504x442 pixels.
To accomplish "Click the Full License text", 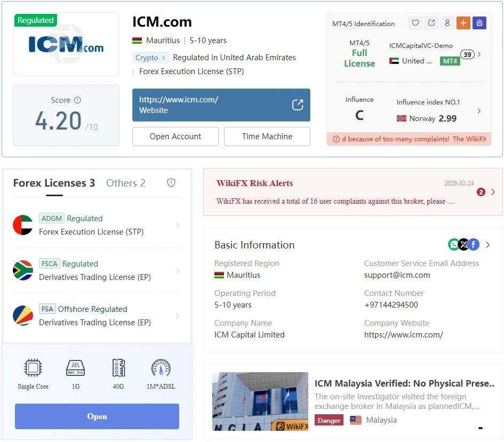I will [359, 58].
